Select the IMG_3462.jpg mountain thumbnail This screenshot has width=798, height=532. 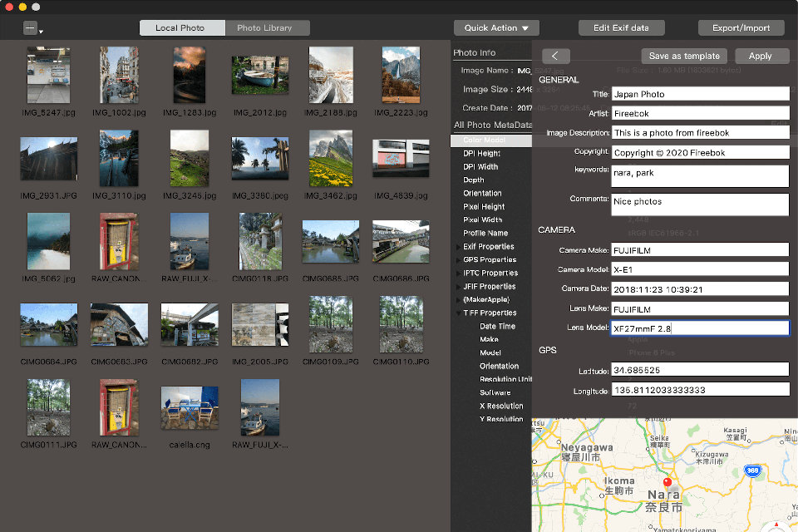click(331, 158)
